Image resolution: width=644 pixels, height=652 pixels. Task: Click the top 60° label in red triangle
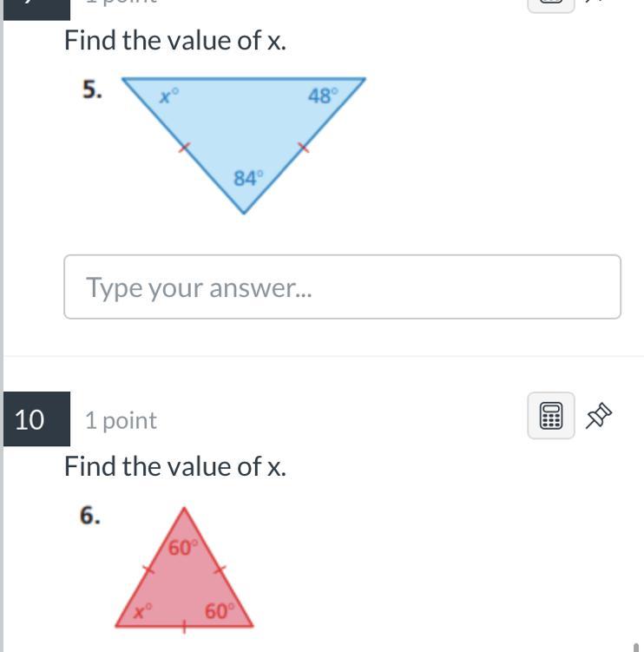(183, 548)
